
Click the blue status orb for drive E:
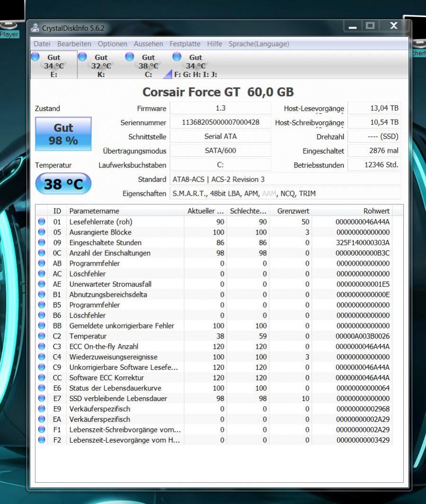(x=35, y=57)
